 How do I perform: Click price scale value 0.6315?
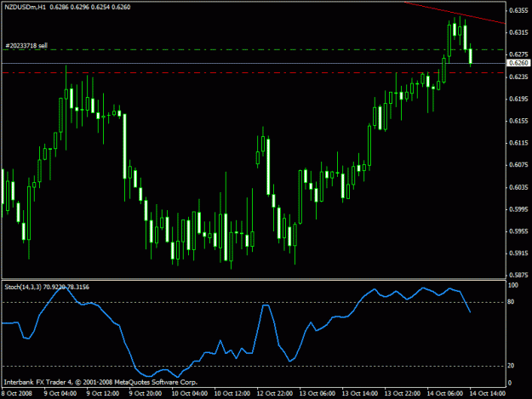point(518,32)
